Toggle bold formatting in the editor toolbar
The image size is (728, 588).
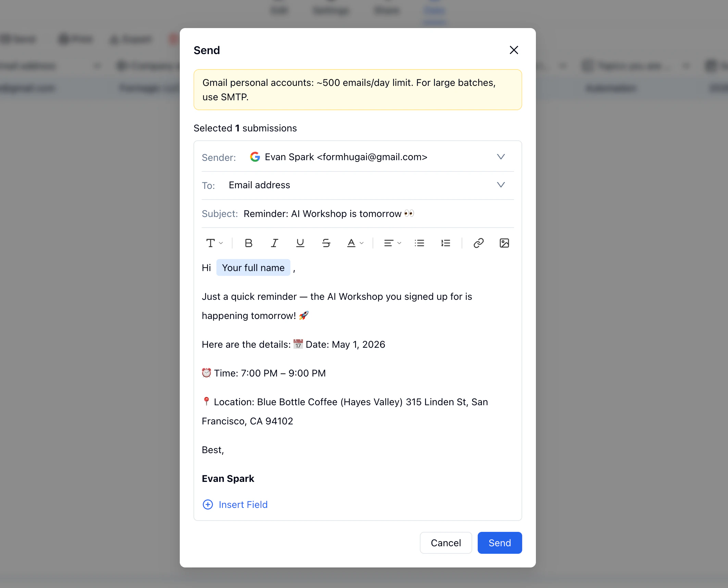248,243
